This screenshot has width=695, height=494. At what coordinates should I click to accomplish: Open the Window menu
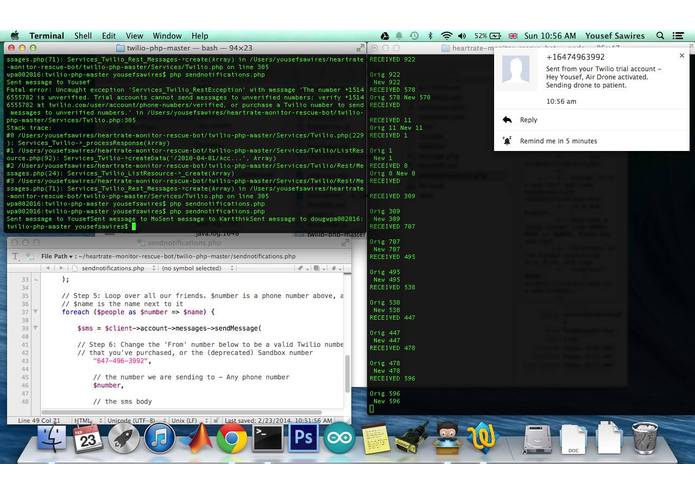[x=167, y=36]
